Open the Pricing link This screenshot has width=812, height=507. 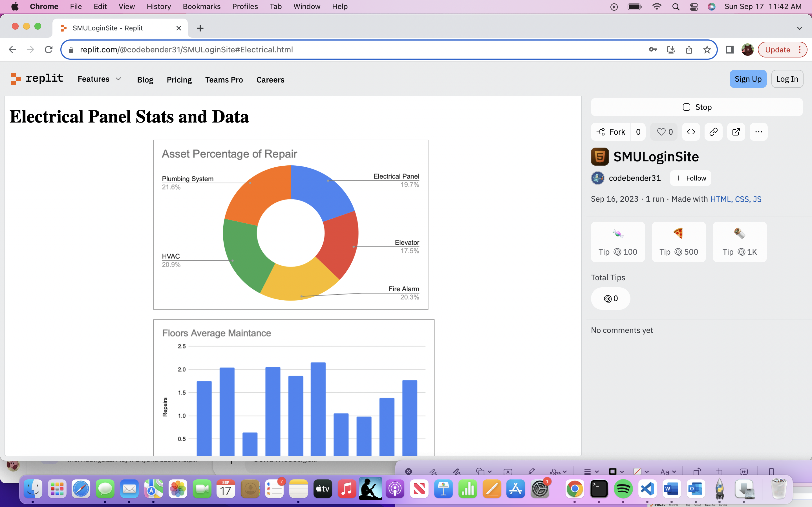click(x=179, y=80)
